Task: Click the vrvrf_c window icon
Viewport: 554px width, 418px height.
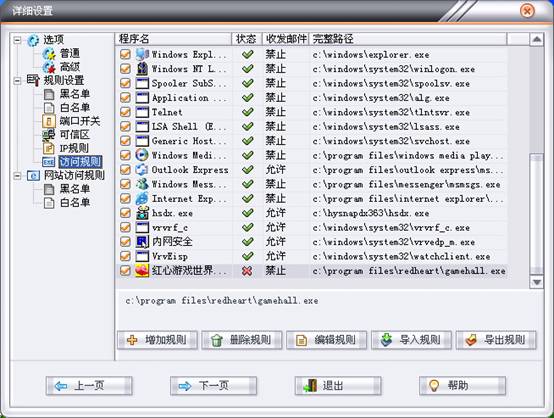Action: tap(142, 227)
